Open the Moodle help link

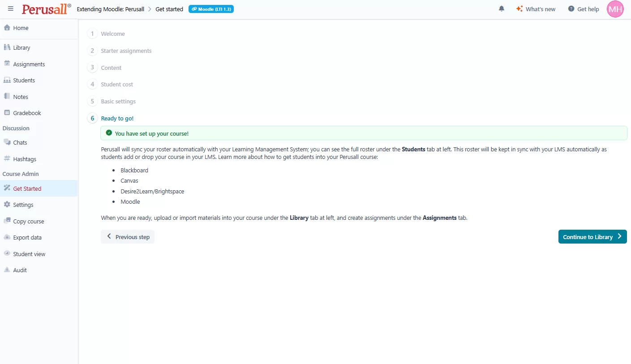pos(130,202)
